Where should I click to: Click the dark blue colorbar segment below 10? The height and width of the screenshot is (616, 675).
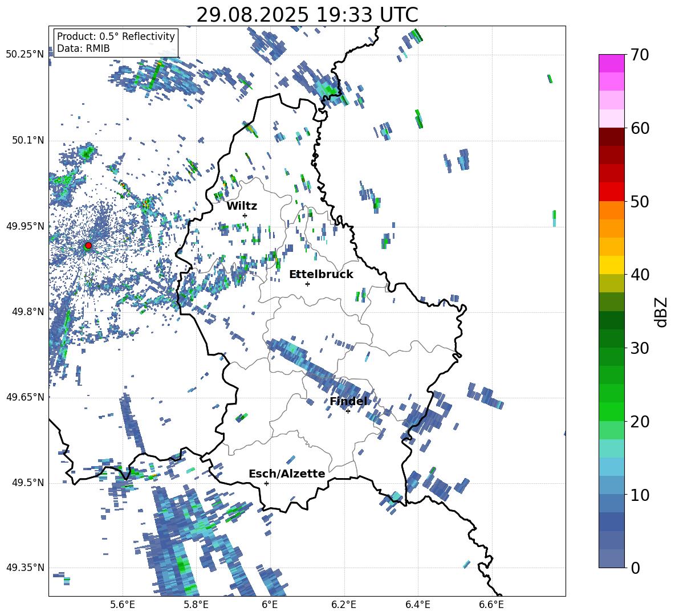coord(611,521)
